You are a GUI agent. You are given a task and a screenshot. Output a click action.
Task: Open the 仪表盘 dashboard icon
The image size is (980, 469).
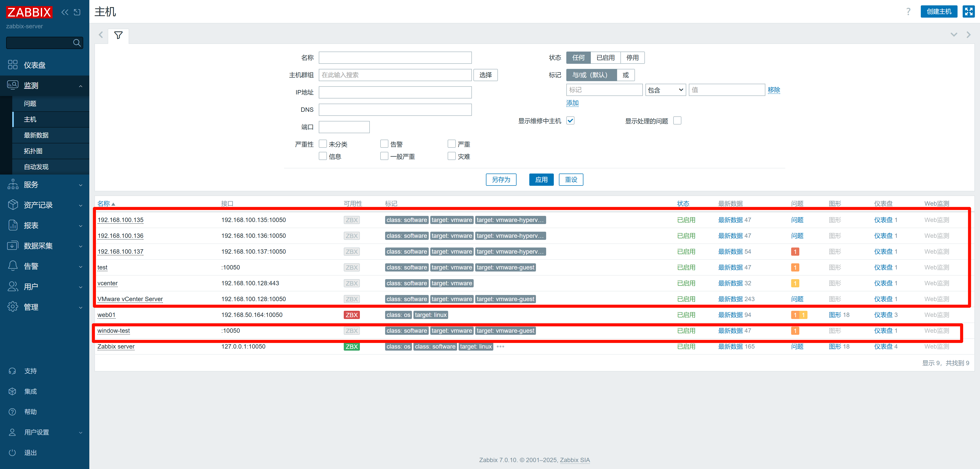pos(13,65)
